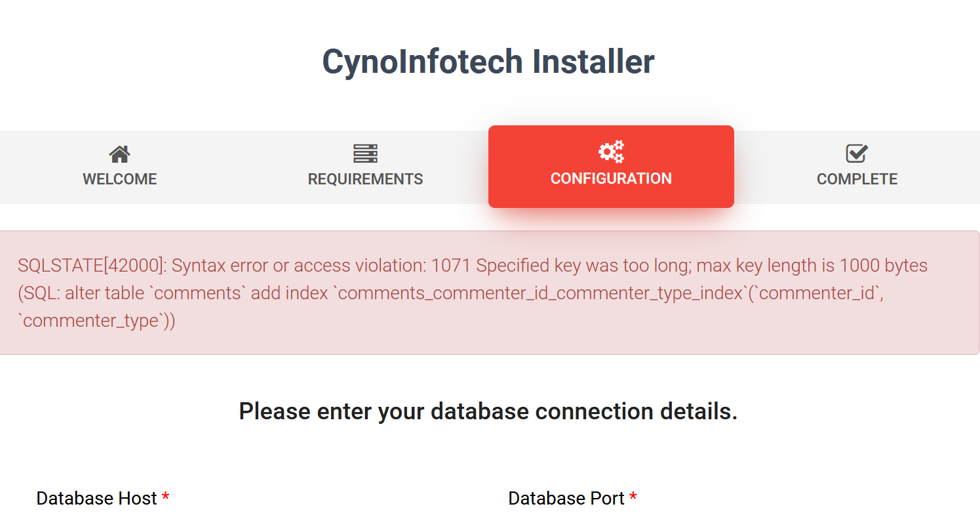This screenshot has height=519, width=980.
Task: Click the red asterisk next to Database Host
Action: point(166,498)
